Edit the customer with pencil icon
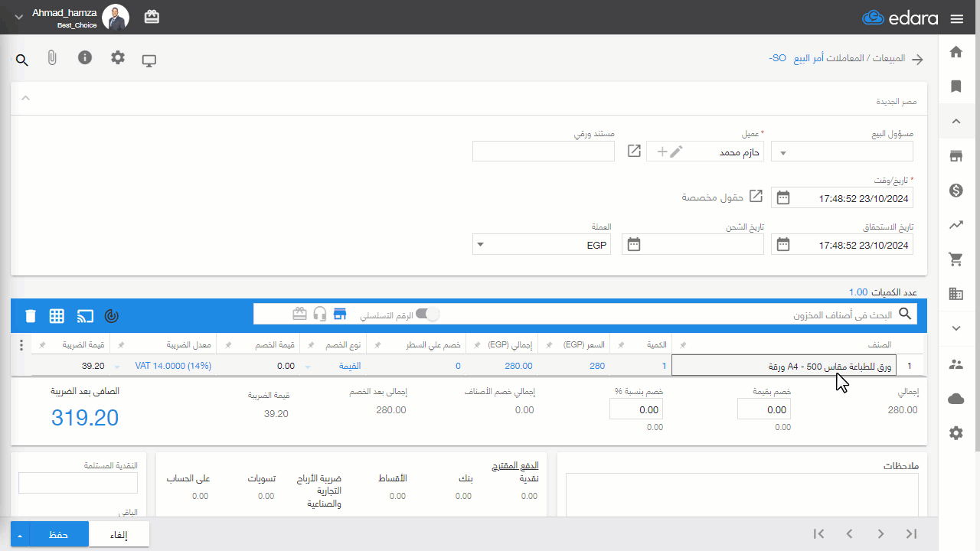Image resolution: width=980 pixels, height=551 pixels. (676, 152)
